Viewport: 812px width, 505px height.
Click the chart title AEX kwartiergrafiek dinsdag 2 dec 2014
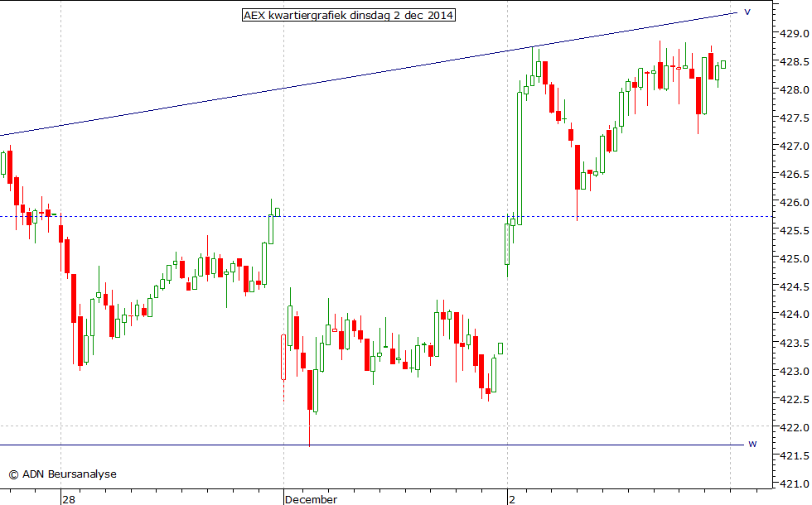pyautogui.click(x=349, y=15)
